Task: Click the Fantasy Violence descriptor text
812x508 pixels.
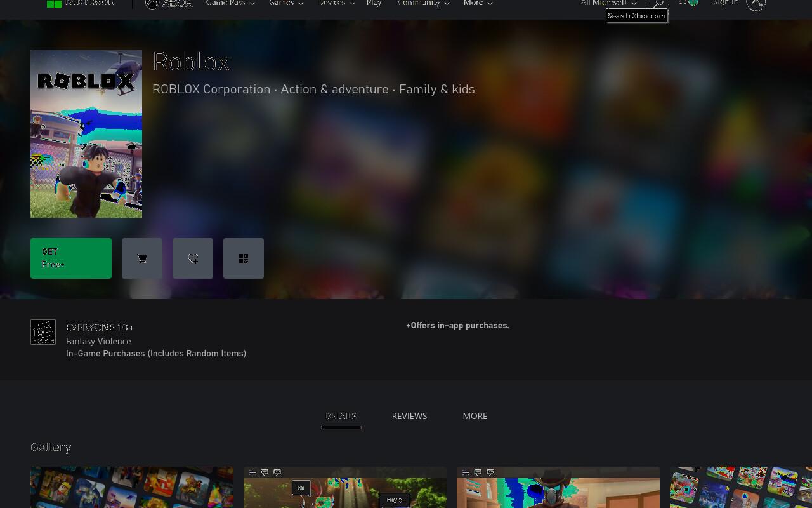Action: 98,341
